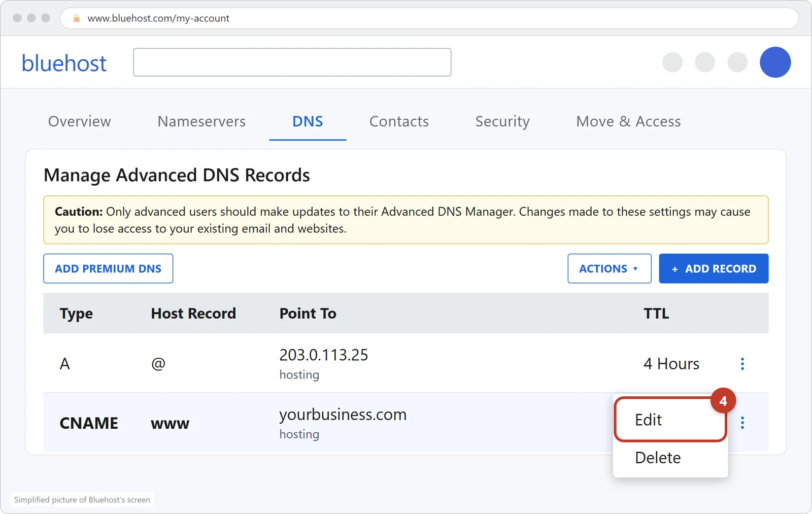Screen dimensions: 812x514
Task: Click the Host Record column header
Action: (193, 314)
